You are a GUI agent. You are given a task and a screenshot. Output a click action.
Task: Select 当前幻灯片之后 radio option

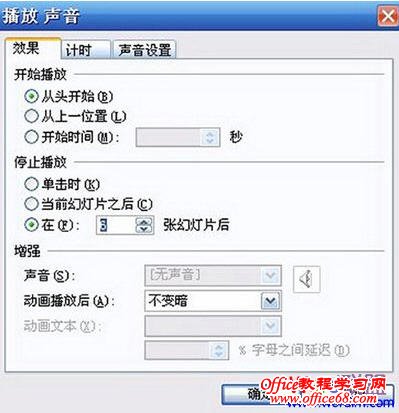[x=31, y=204]
